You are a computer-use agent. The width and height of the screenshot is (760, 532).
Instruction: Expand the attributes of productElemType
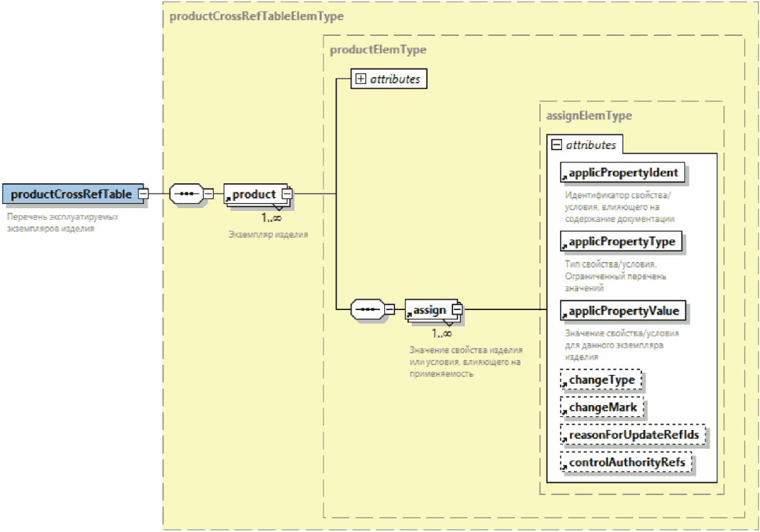[360, 79]
